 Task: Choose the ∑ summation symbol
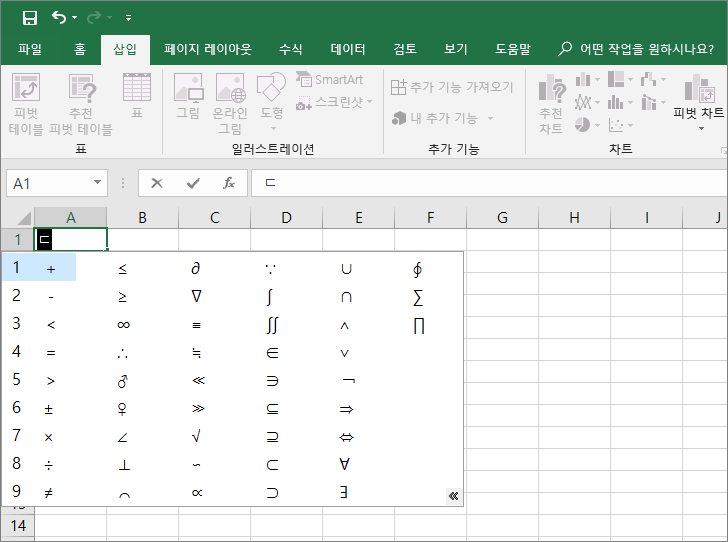click(x=418, y=297)
